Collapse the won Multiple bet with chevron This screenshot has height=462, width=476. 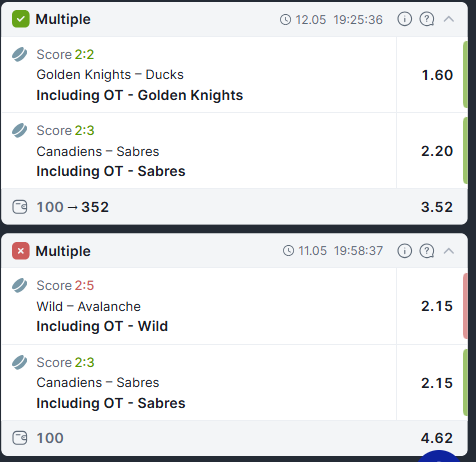click(449, 19)
